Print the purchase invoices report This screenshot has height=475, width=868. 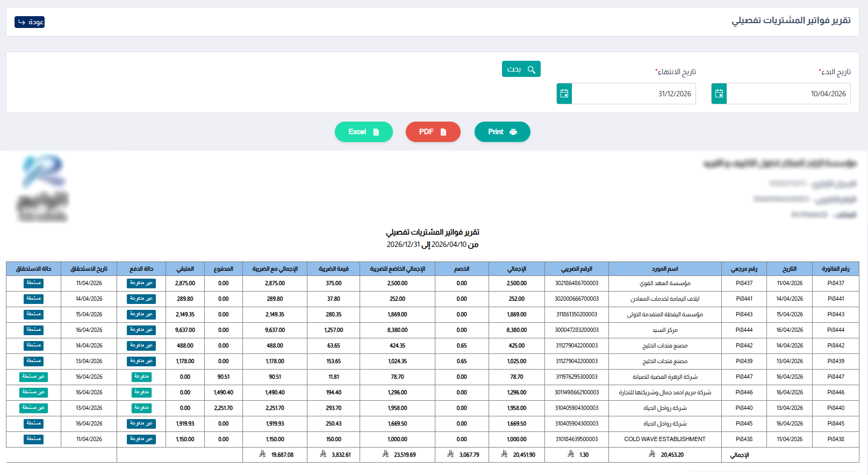click(x=503, y=132)
